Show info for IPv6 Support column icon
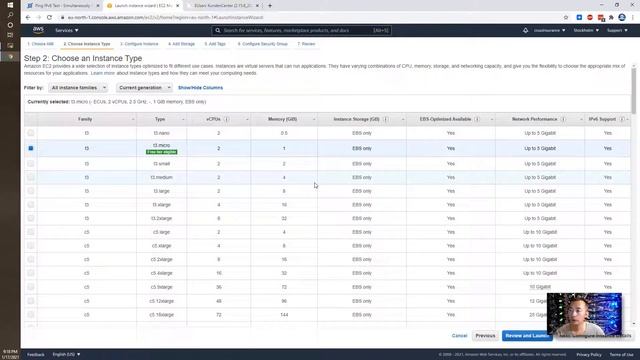This screenshot has height=360, width=640. [622, 119]
